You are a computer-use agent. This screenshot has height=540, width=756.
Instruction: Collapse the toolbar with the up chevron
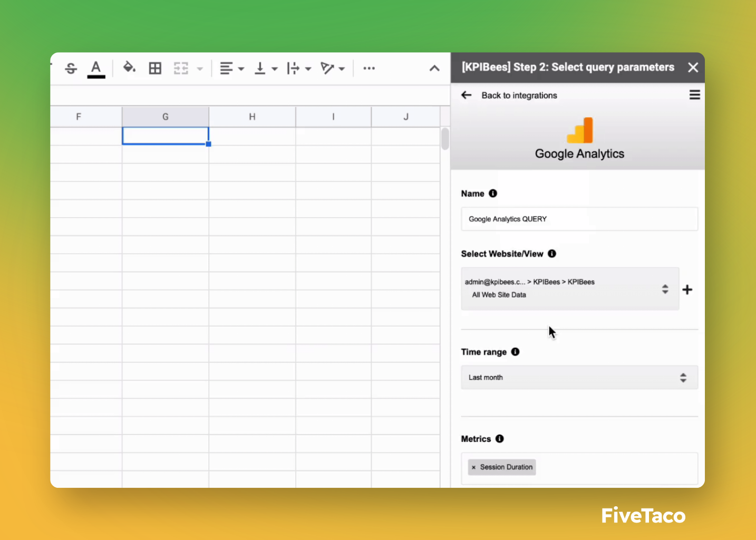(x=434, y=68)
